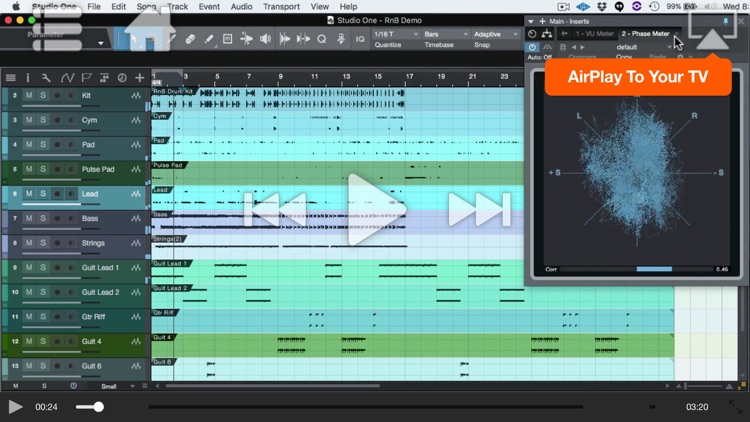750x422 pixels.
Task: Open the Edit menu
Action: tap(118, 7)
